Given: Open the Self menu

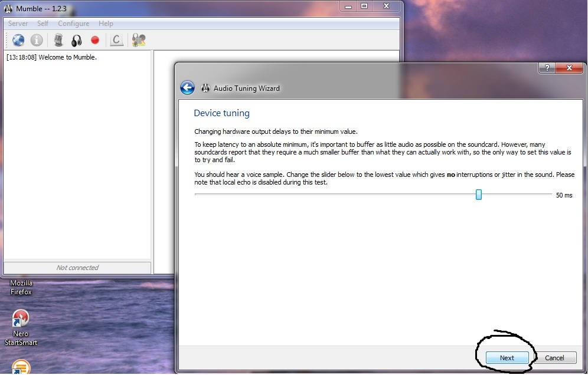Looking at the screenshot, I should [x=43, y=23].
